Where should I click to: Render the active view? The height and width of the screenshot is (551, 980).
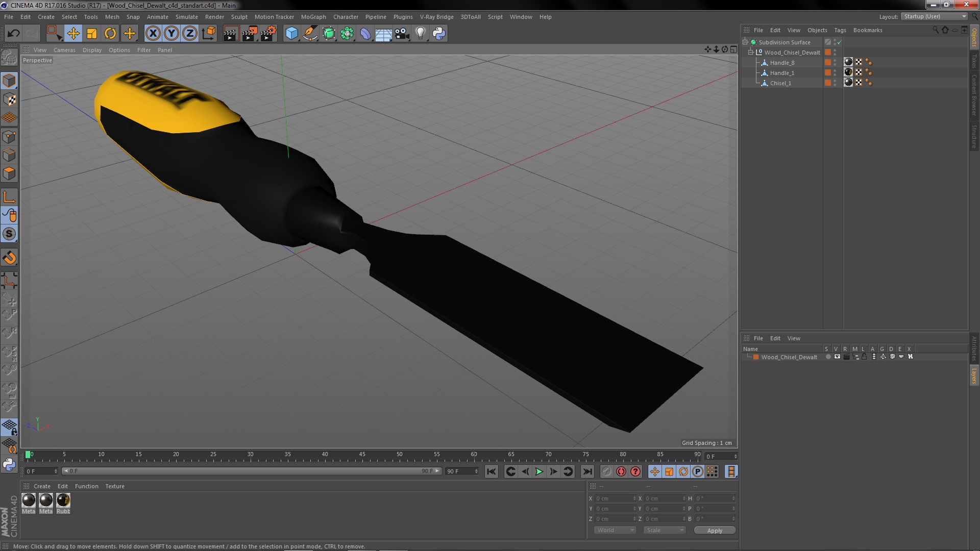[x=231, y=34]
